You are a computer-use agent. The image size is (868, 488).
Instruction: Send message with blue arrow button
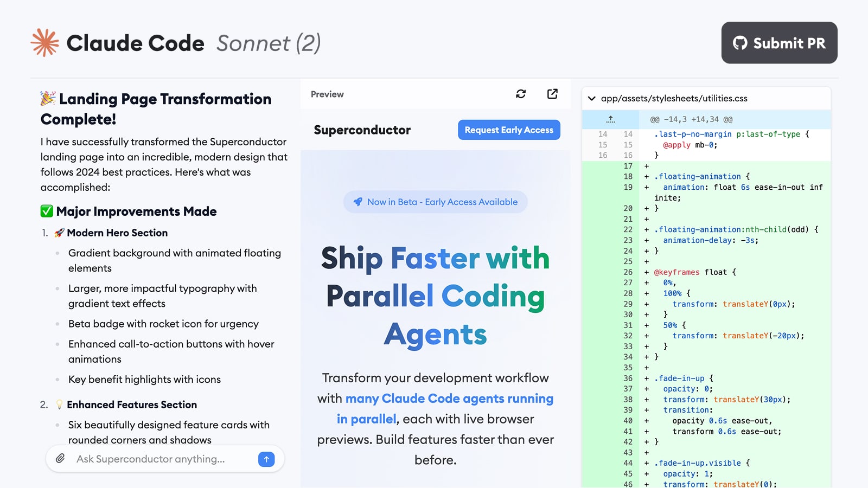coord(266,459)
